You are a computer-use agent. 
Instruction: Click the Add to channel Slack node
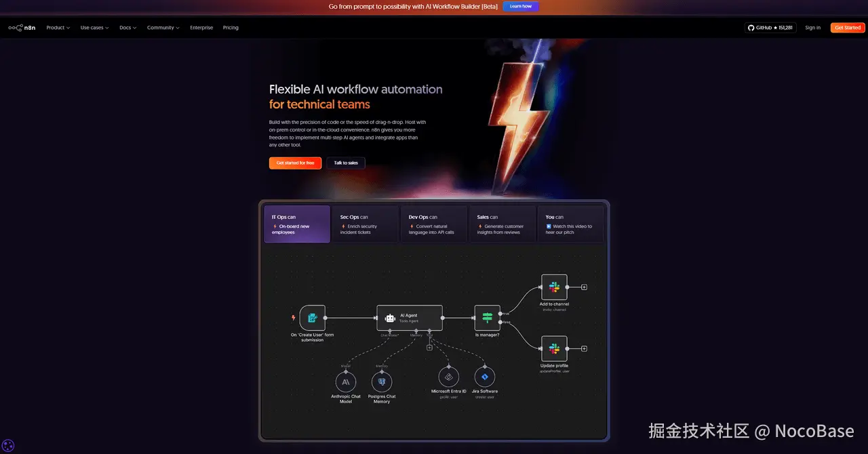pos(554,287)
